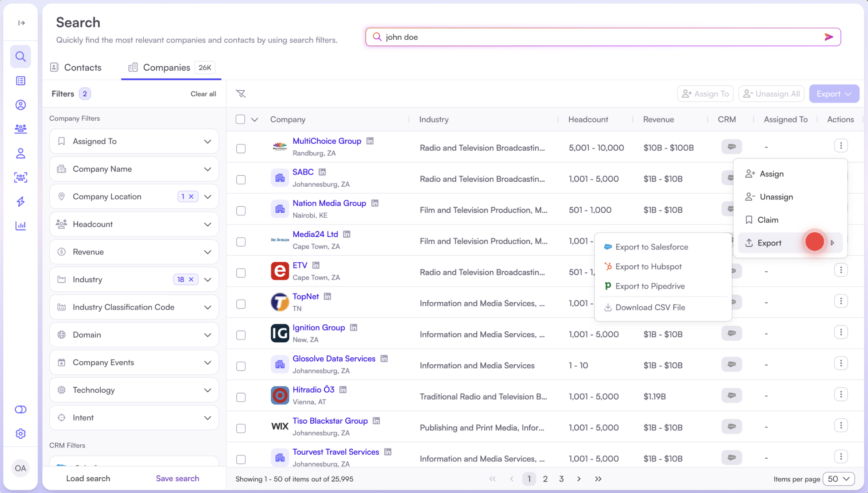The height and width of the screenshot is (493, 868).
Task: Tick the select-all header checkbox
Action: pyautogui.click(x=240, y=119)
